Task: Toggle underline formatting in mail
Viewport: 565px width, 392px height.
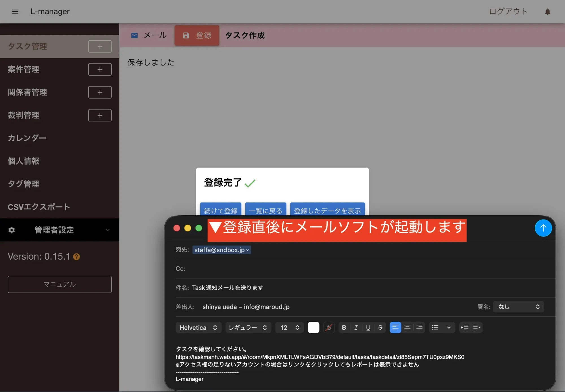Action: (x=368, y=327)
